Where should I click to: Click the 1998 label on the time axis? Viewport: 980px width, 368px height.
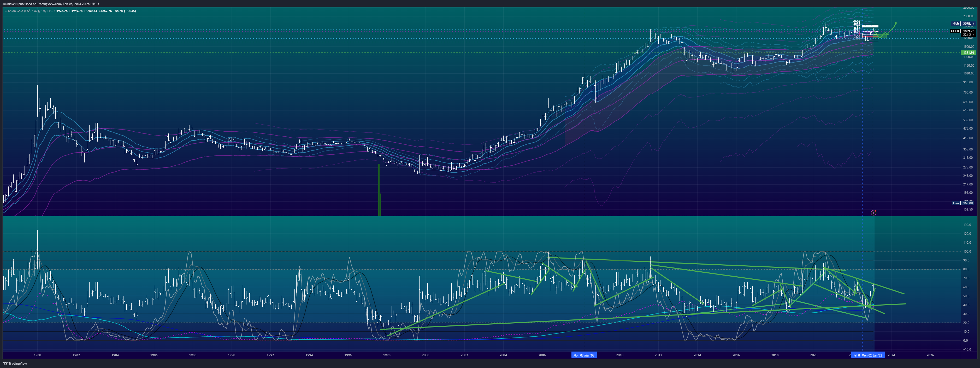(x=387, y=355)
